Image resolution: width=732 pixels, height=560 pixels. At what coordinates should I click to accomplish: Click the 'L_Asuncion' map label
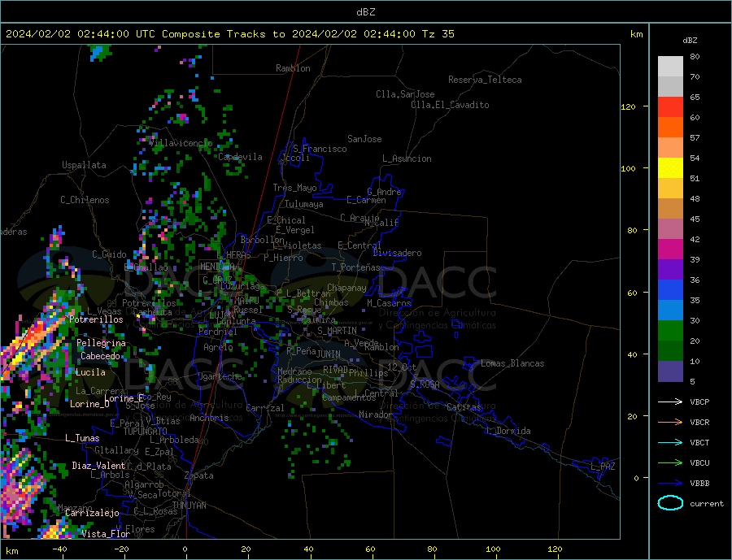[x=407, y=158]
